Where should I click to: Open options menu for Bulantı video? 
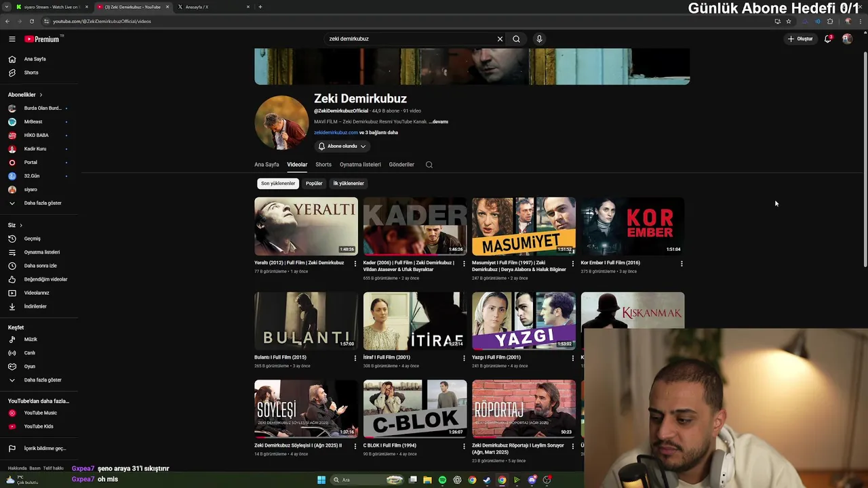[355, 358]
